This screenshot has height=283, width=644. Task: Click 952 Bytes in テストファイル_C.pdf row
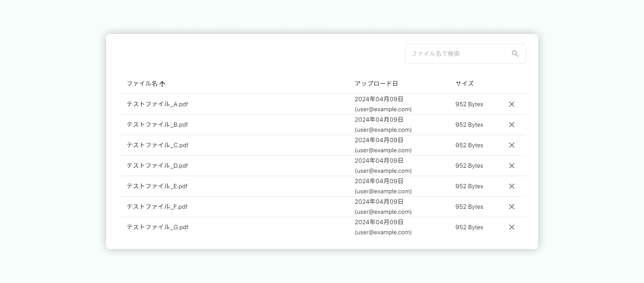tap(469, 145)
